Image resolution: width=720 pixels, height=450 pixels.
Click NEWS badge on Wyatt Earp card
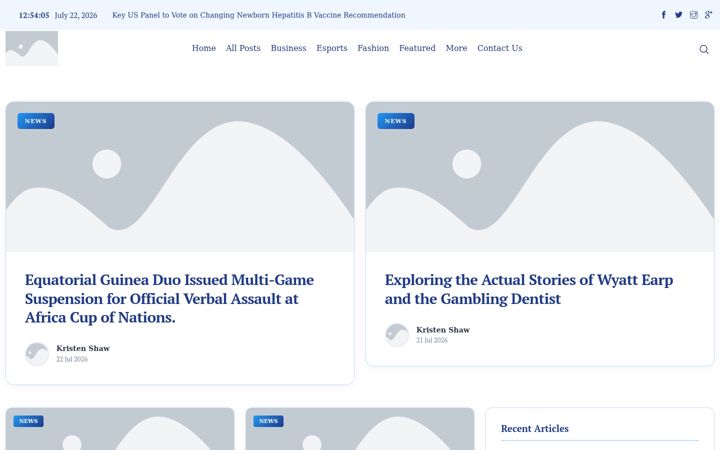(396, 121)
